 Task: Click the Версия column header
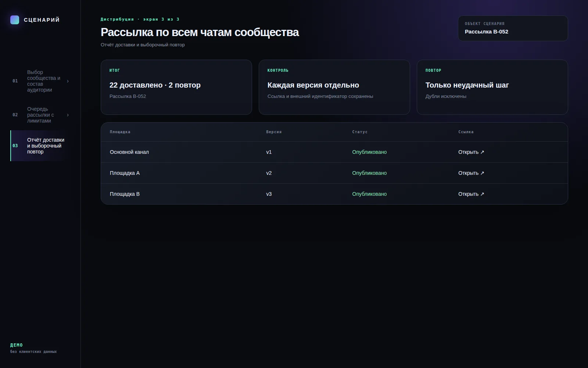coord(274,132)
